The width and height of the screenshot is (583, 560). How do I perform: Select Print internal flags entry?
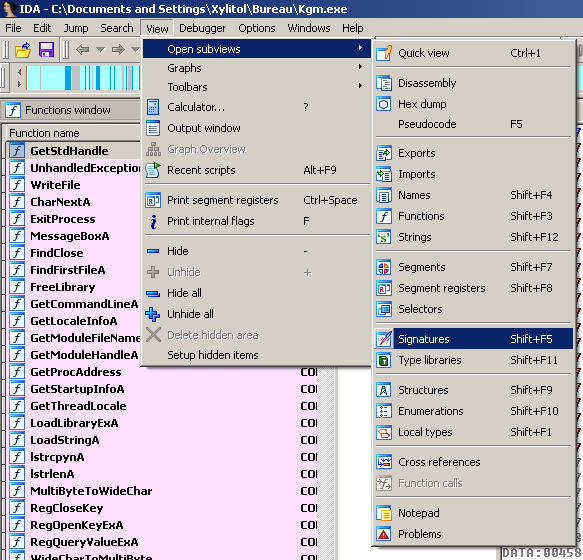click(x=257, y=221)
